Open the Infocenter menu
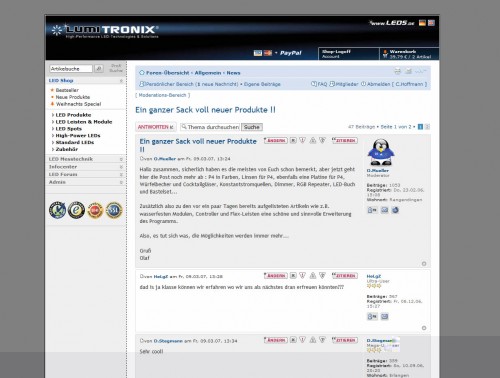500x378 pixels. 63,167
